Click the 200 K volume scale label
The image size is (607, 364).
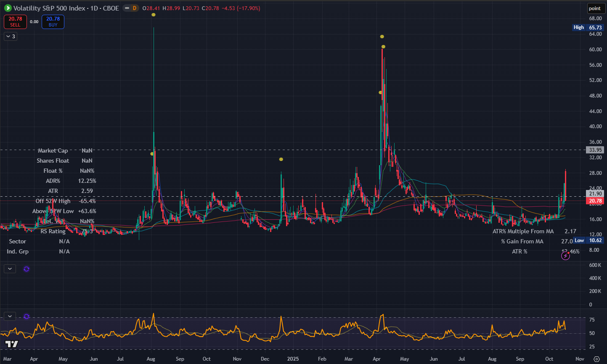[595, 291]
